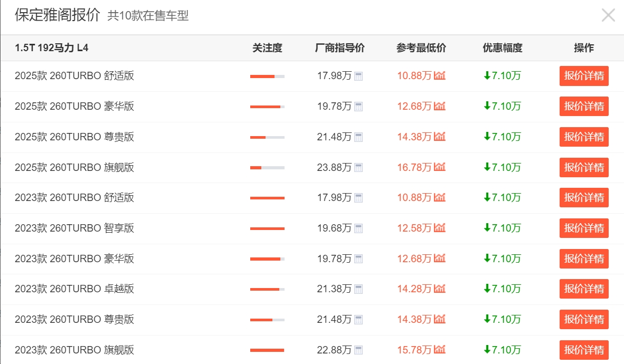Viewport: 624px width, 364px height.
Task: Click the 关注度 column header
Action: tap(267, 48)
